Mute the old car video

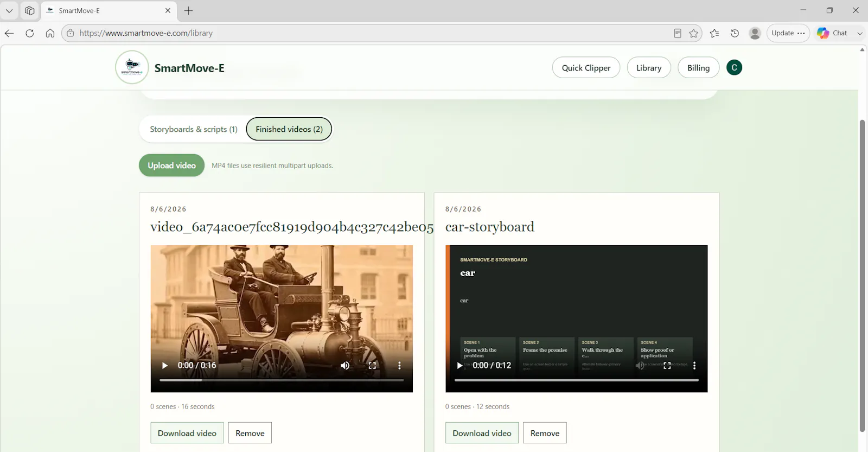pos(345,365)
